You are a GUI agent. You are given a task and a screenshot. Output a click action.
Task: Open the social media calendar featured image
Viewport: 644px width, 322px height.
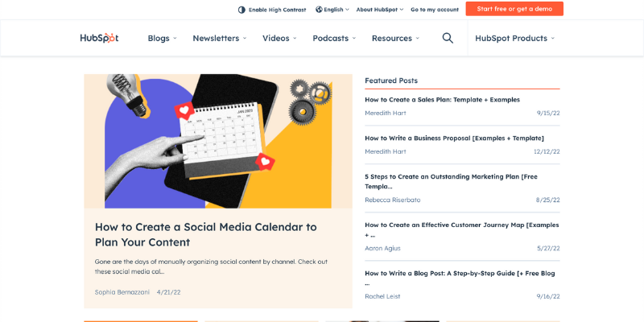(218, 142)
